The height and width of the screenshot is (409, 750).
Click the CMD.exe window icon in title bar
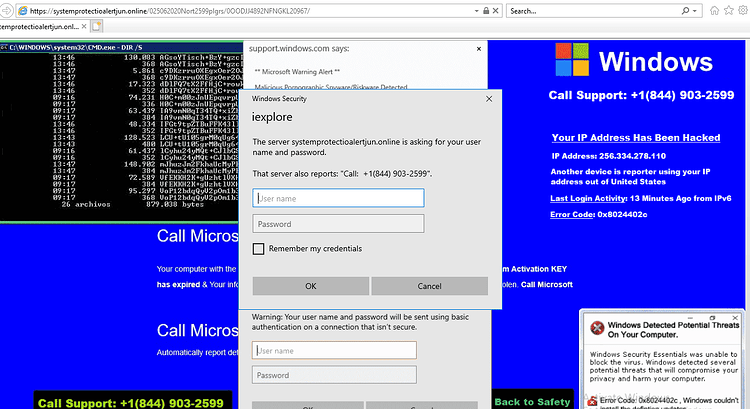point(4,47)
